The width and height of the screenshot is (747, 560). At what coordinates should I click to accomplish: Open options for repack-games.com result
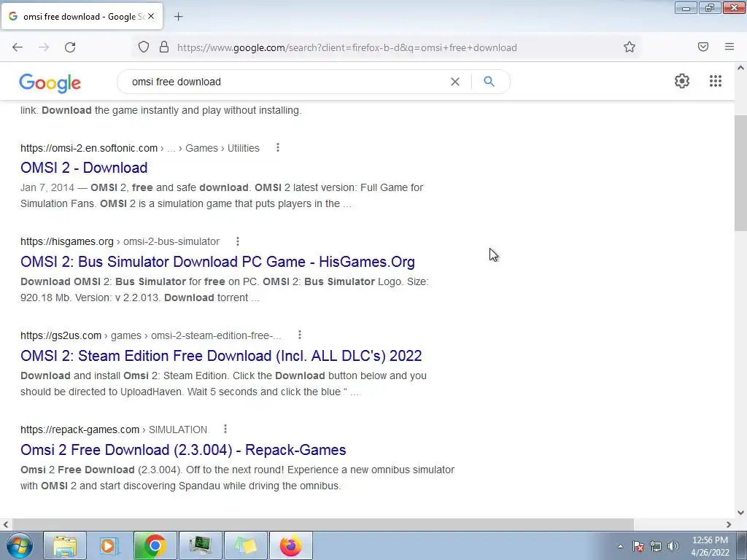[225, 429]
